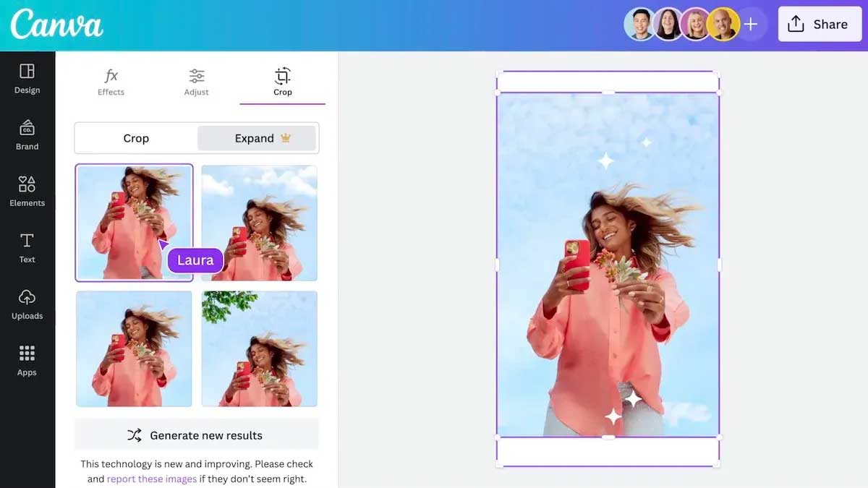The height and width of the screenshot is (488, 868).
Task: Switch to the Effects tab
Action: [x=111, y=82]
